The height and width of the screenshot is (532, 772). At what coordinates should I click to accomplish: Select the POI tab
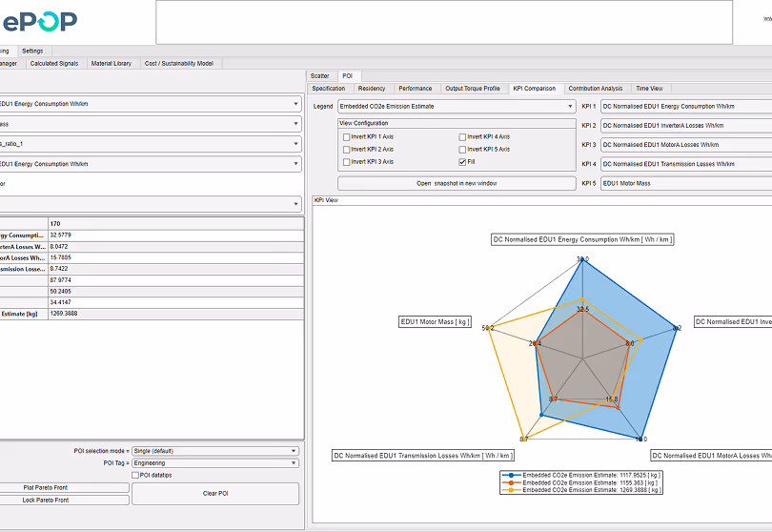[x=348, y=76]
